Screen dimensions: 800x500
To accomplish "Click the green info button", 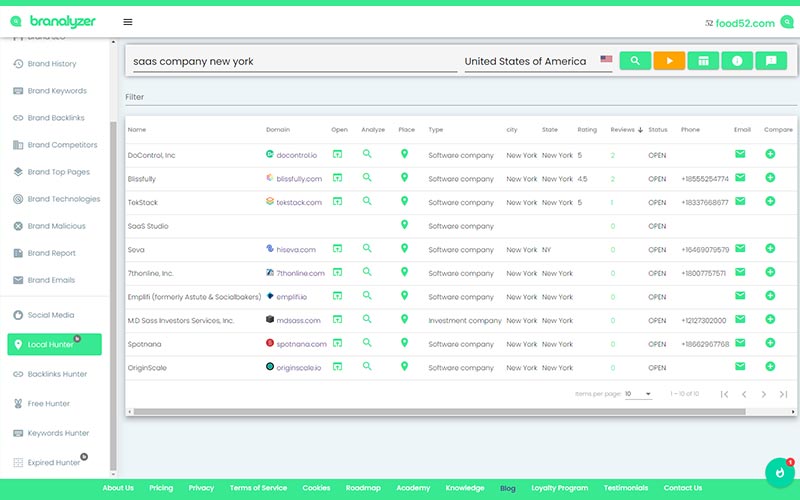I will click(737, 61).
